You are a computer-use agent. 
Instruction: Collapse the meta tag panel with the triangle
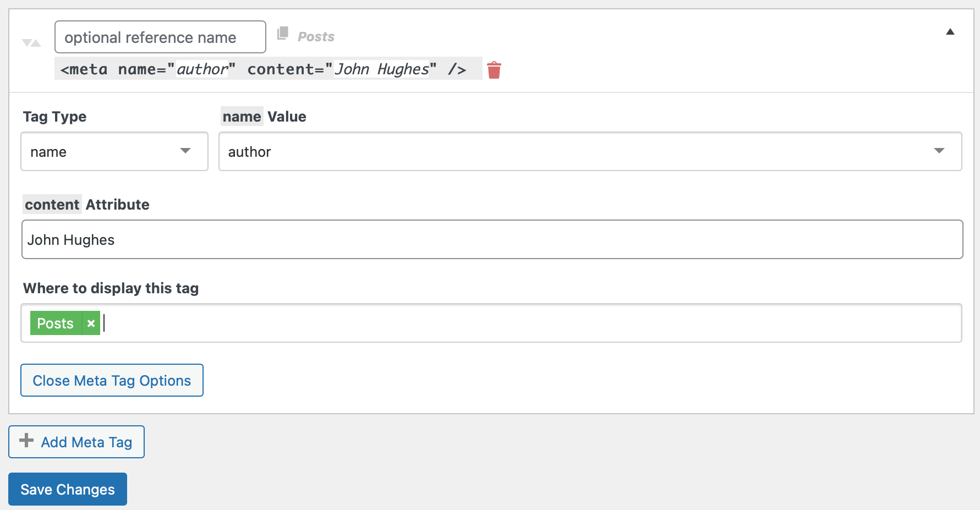(x=950, y=32)
